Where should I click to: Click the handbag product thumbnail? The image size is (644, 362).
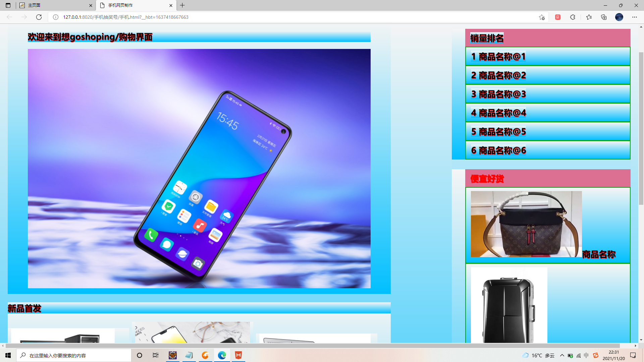[x=526, y=224]
